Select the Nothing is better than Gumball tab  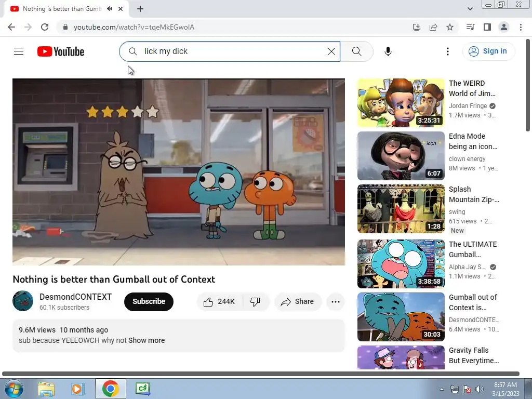pos(66,9)
